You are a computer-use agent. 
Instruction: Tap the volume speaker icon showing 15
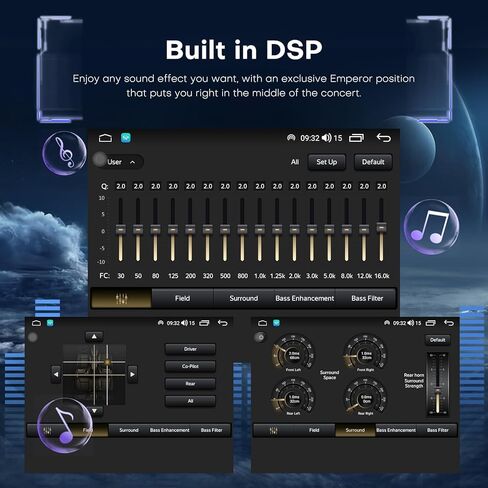327,138
